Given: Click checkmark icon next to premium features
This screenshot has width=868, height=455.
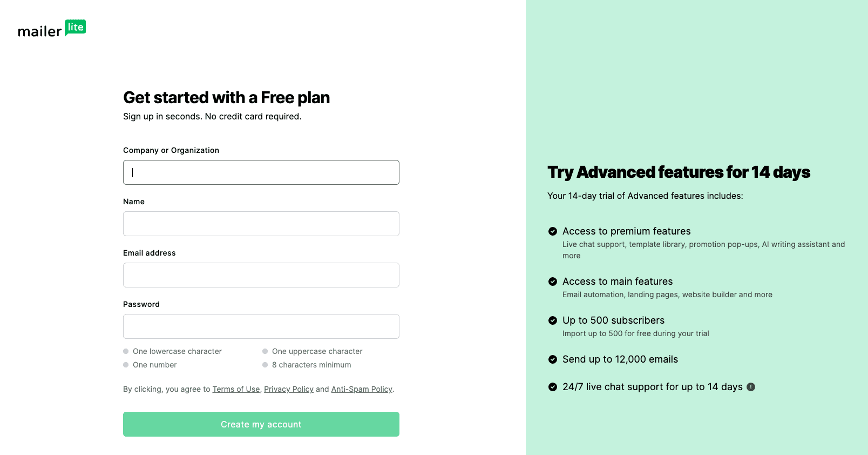Looking at the screenshot, I should tap(553, 231).
